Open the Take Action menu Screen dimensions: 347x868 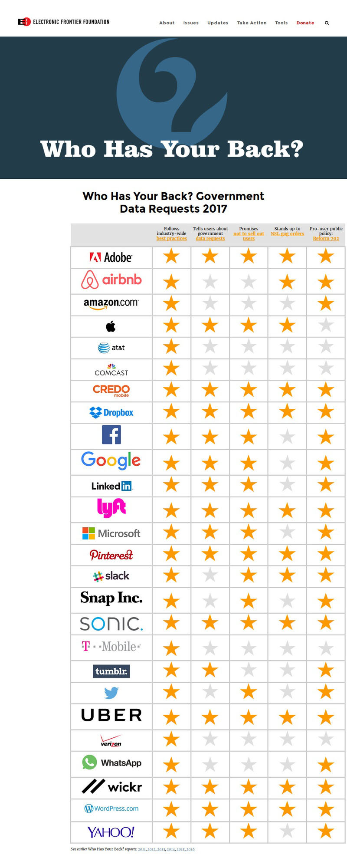pos(252,23)
